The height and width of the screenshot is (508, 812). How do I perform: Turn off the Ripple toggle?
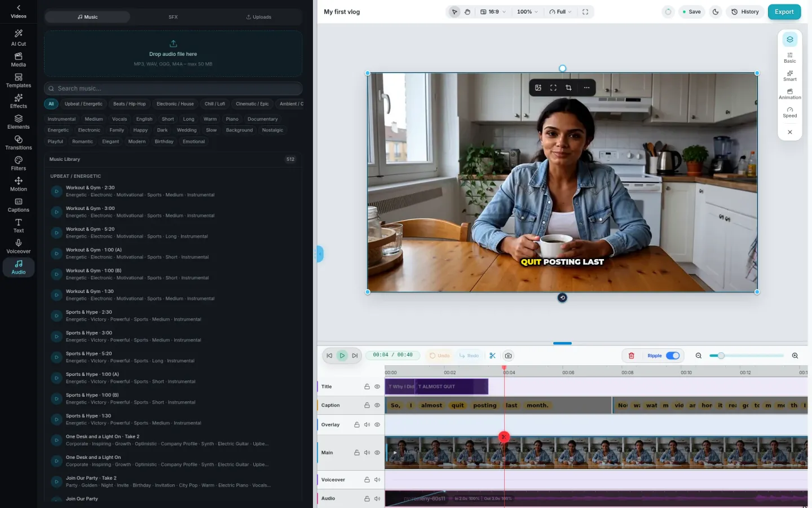click(x=673, y=356)
